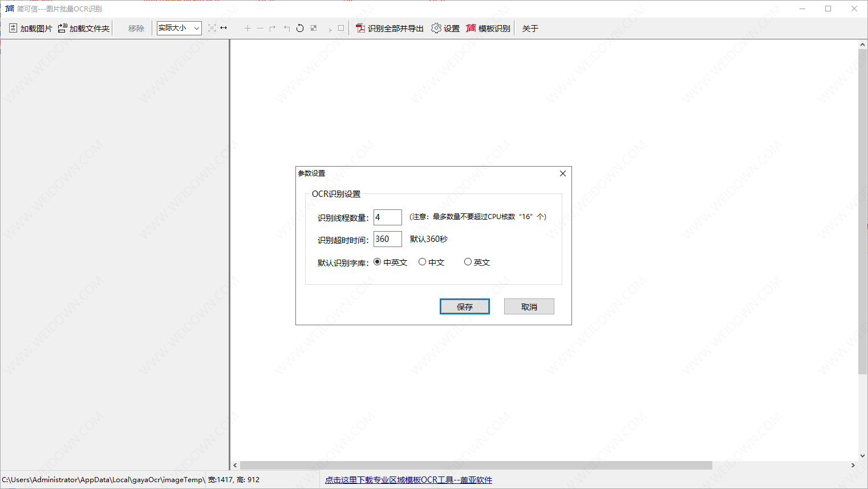The height and width of the screenshot is (489, 868).
Task: Click the CPU核数 note text
Action: [478, 217]
